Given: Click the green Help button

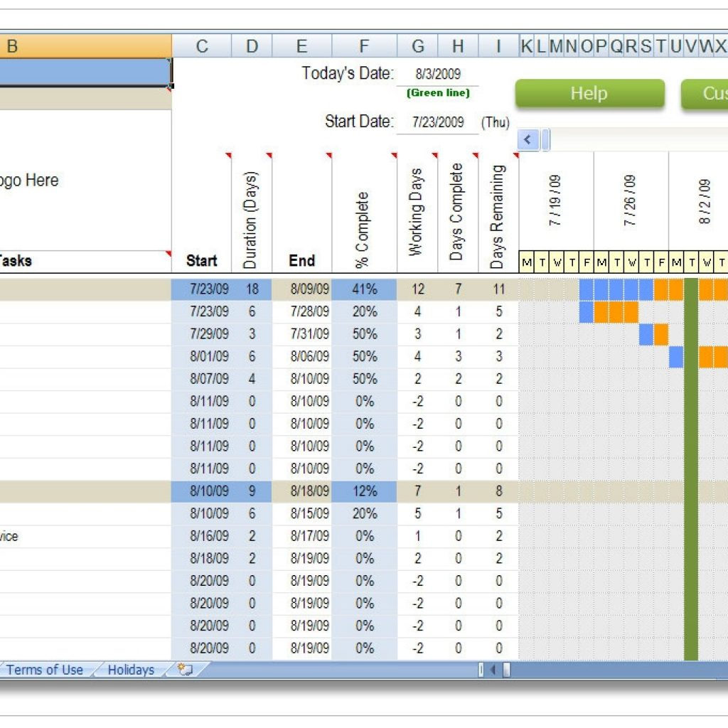Looking at the screenshot, I should 589,93.
